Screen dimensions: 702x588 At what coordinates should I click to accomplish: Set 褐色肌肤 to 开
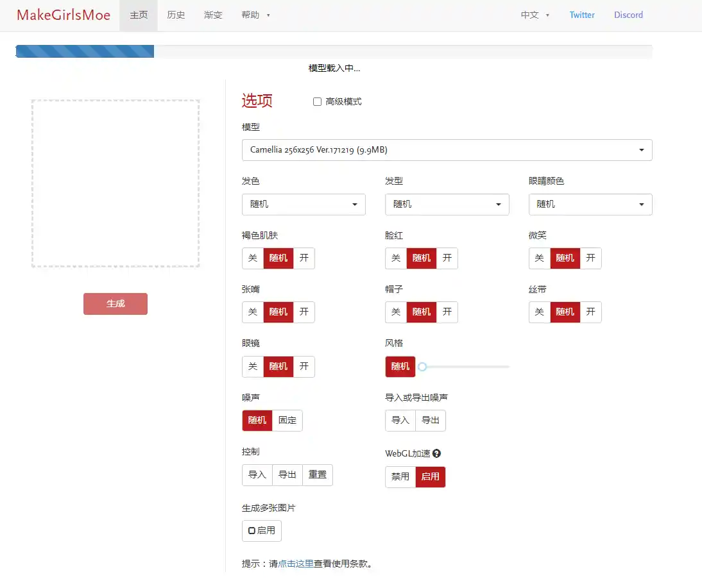point(304,258)
